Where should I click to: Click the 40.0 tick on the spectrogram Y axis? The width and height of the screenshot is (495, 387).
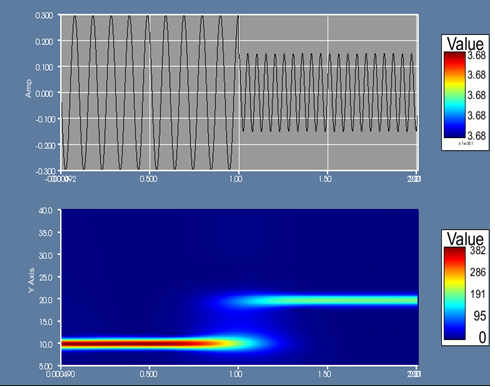pos(46,211)
